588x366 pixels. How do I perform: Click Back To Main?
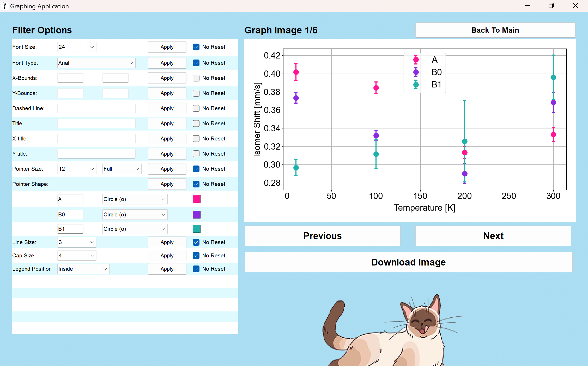(x=495, y=30)
